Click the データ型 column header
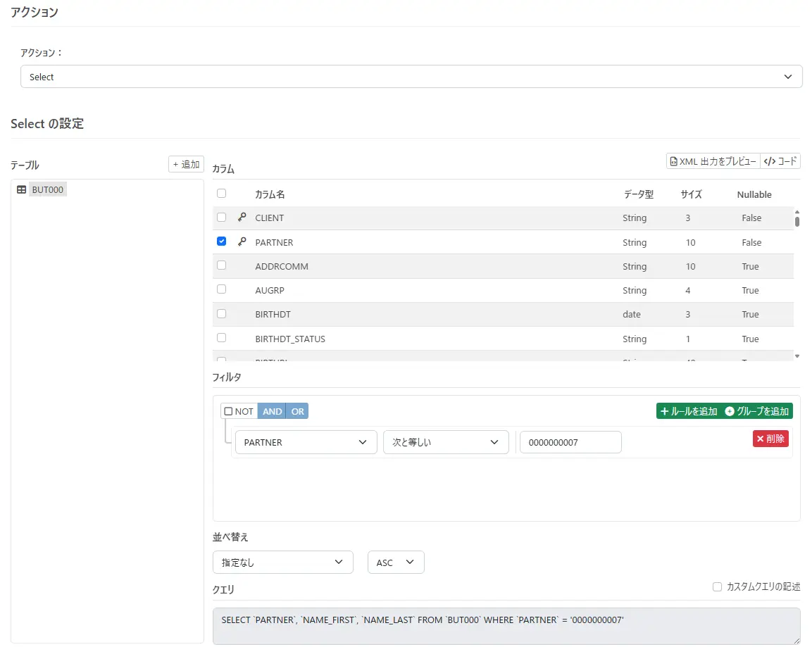The image size is (812, 647). click(x=639, y=194)
